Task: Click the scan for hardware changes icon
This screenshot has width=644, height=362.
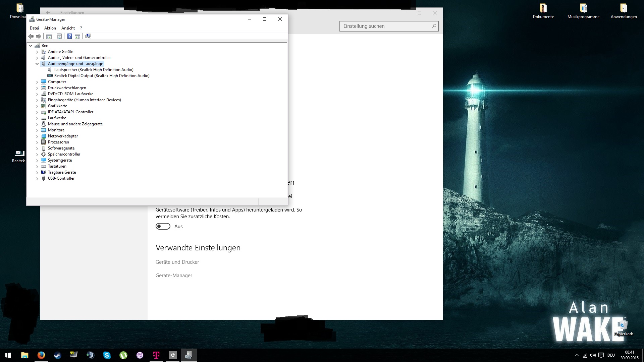Action: point(88,36)
